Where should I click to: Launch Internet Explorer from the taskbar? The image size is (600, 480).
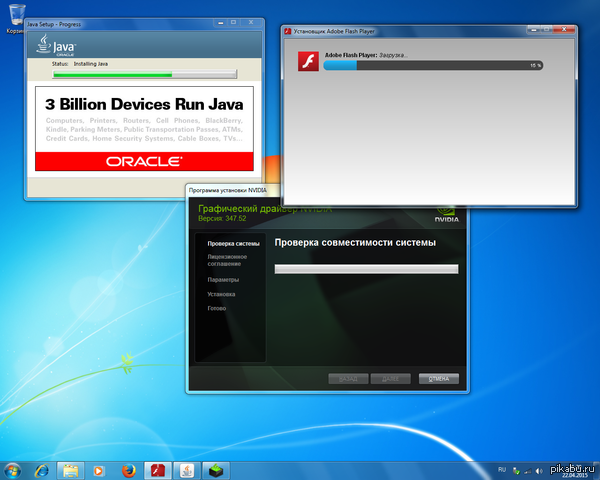[x=42, y=470]
